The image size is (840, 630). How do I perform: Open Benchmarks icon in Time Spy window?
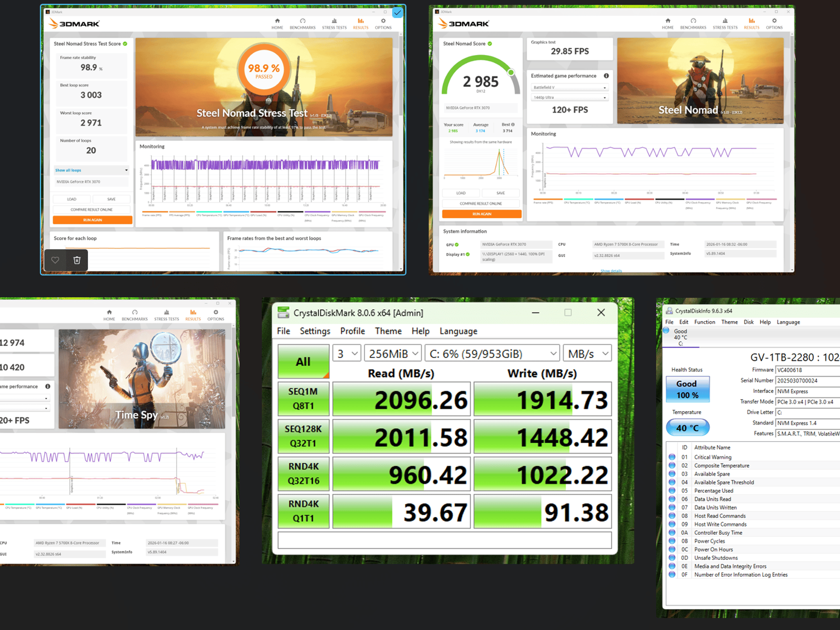[135, 313]
